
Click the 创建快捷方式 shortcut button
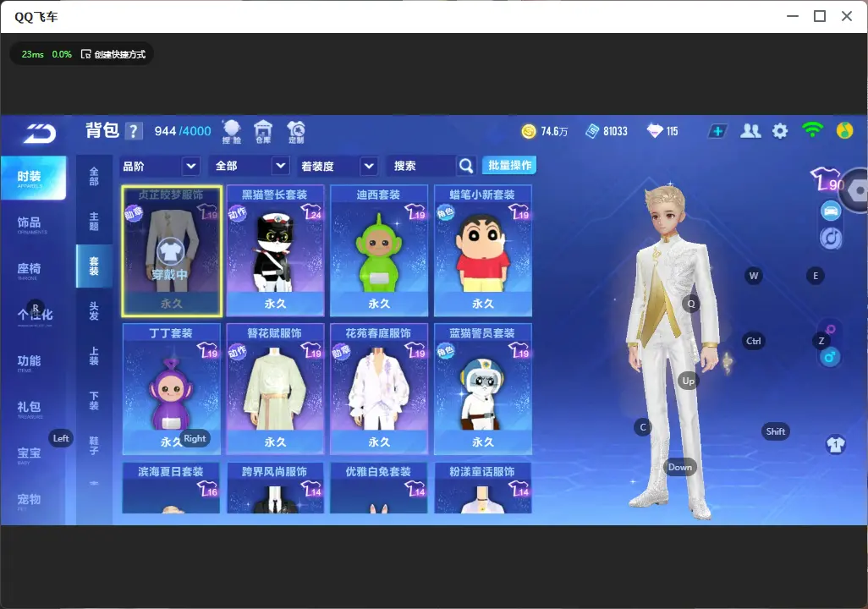point(113,54)
